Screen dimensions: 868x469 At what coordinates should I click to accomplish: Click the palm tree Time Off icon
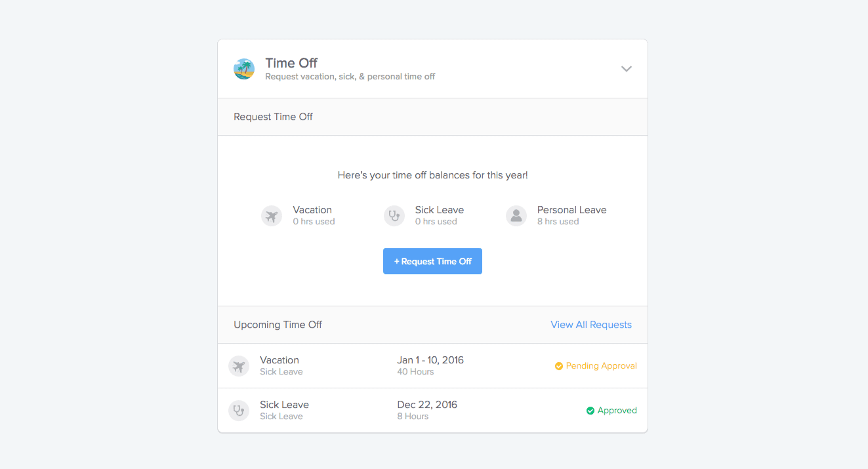click(x=244, y=69)
